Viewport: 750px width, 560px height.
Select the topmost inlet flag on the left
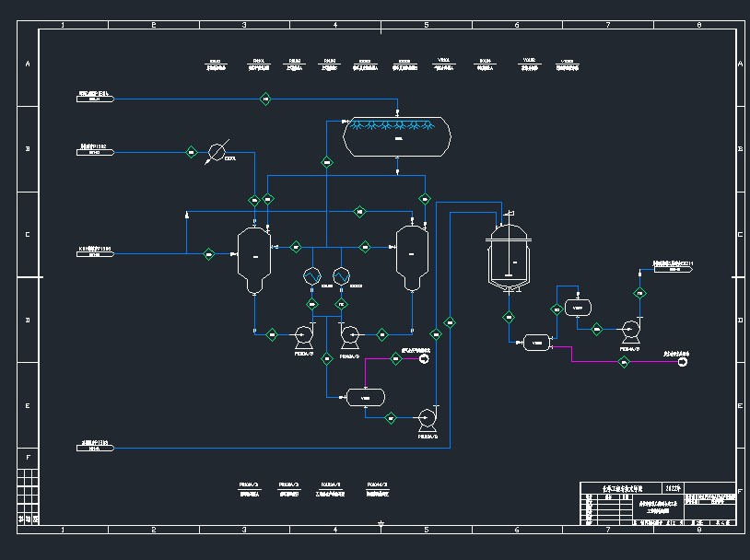95,99
